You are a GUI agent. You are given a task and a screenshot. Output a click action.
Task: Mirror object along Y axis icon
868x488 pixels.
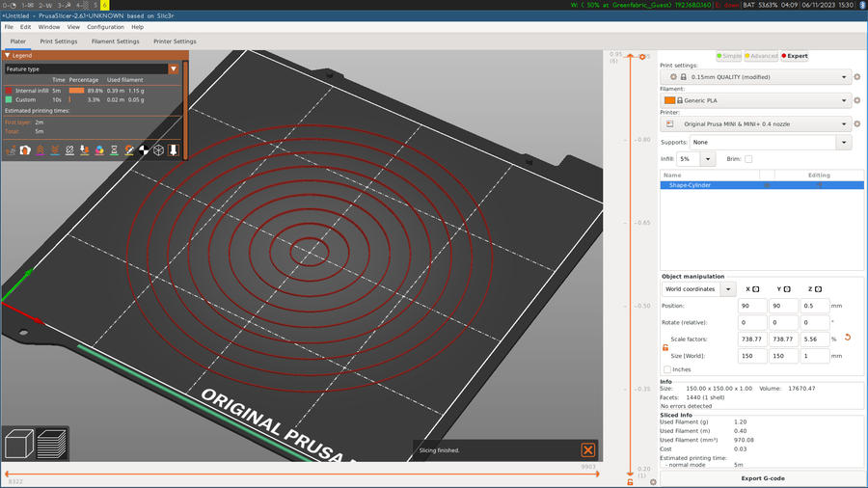click(787, 288)
